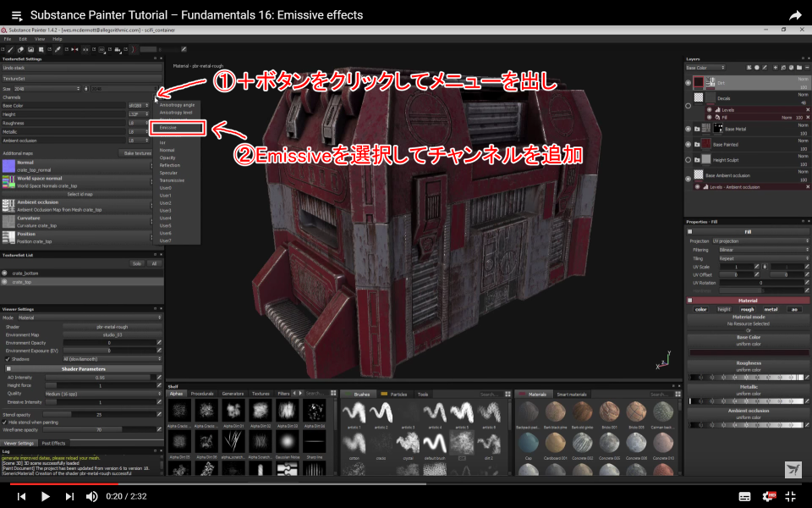
Task: Select the polygon fill tool in toolbar
Action: pos(41,49)
